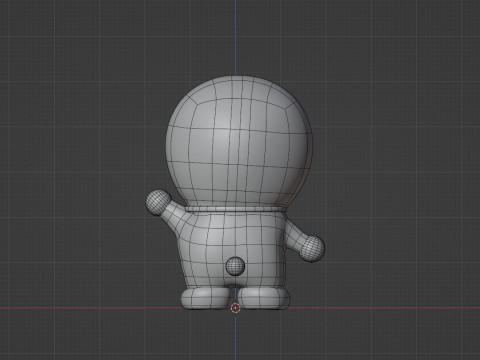Select the character's large round head mesh
480x360 pixels.
(x=239, y=142)
